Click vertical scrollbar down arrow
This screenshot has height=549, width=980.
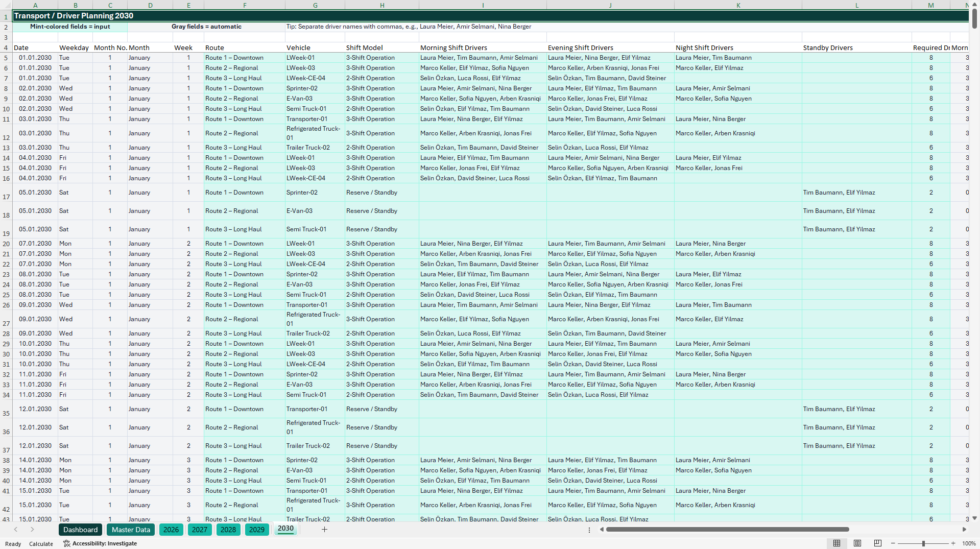974,518
